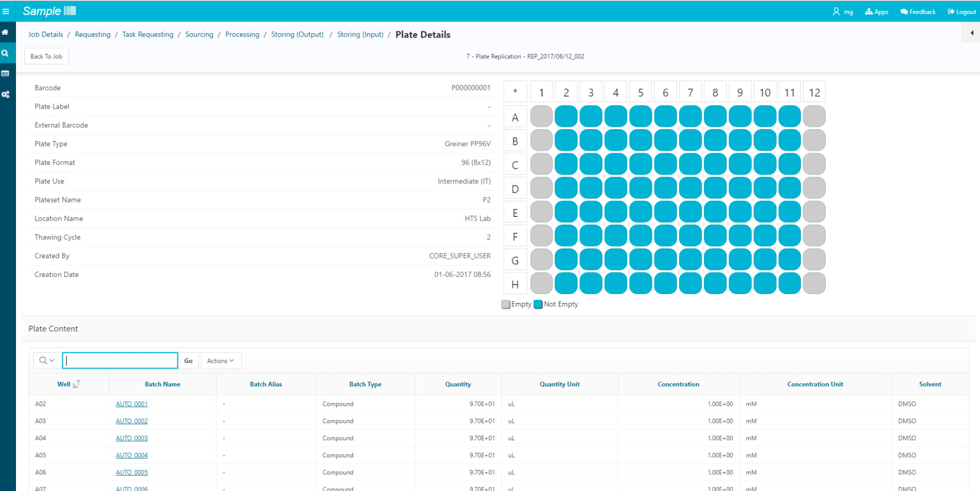980x491 pixels.
Task: Open the Actions dropdown menu
Action: [220, 361]
